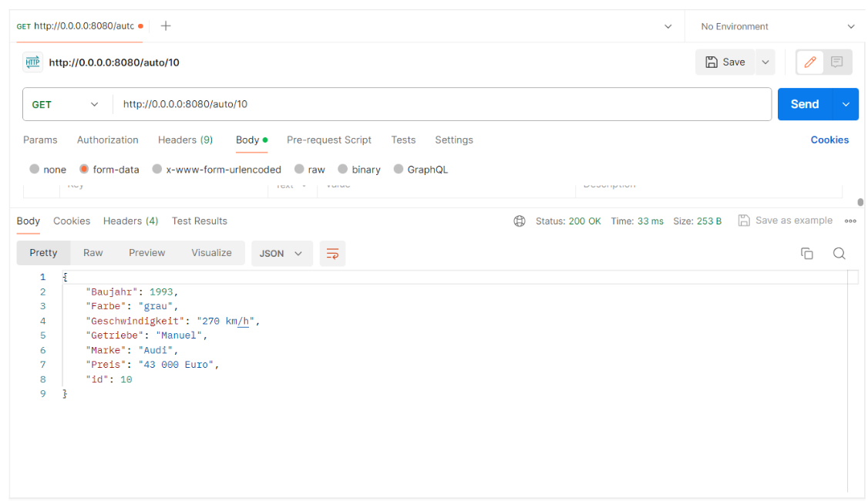Open the Settings request tab
Viewport: 868px width, 502px height.
click(x=454, y=140)
